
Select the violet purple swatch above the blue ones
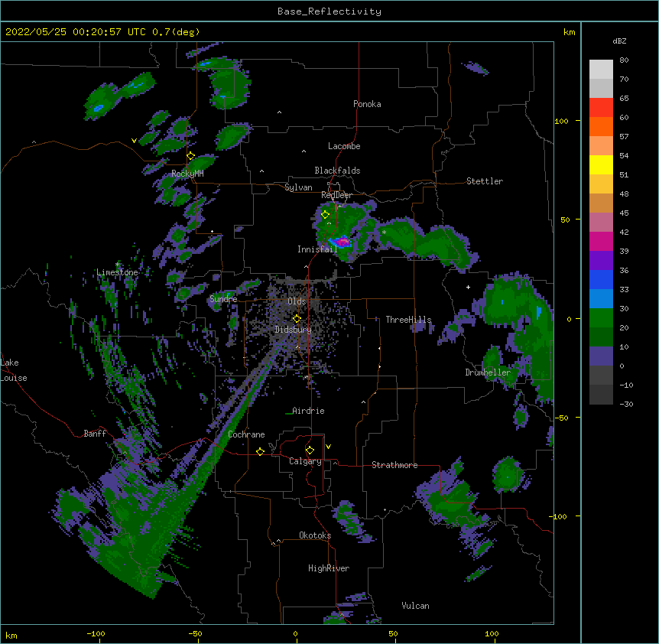click(x=601, y=260)
